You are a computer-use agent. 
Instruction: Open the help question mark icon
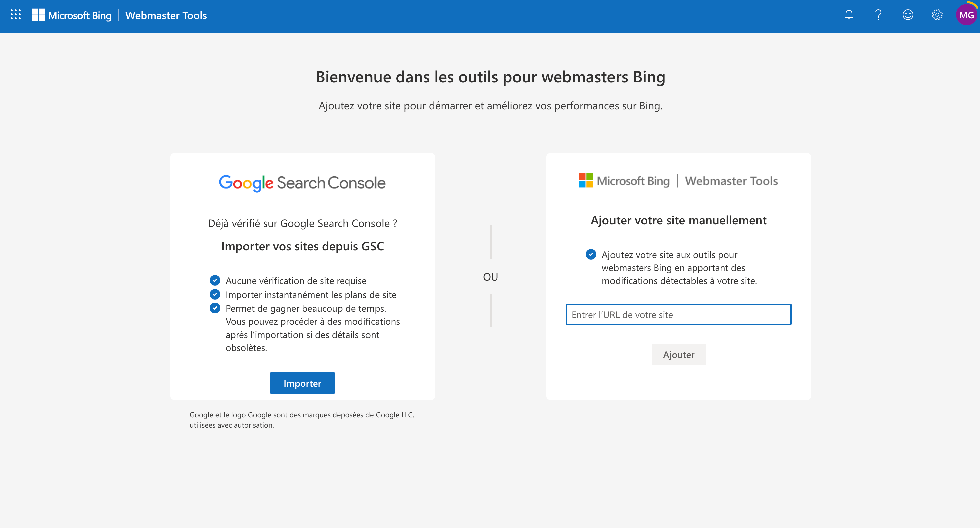click(x=878, y=15)
